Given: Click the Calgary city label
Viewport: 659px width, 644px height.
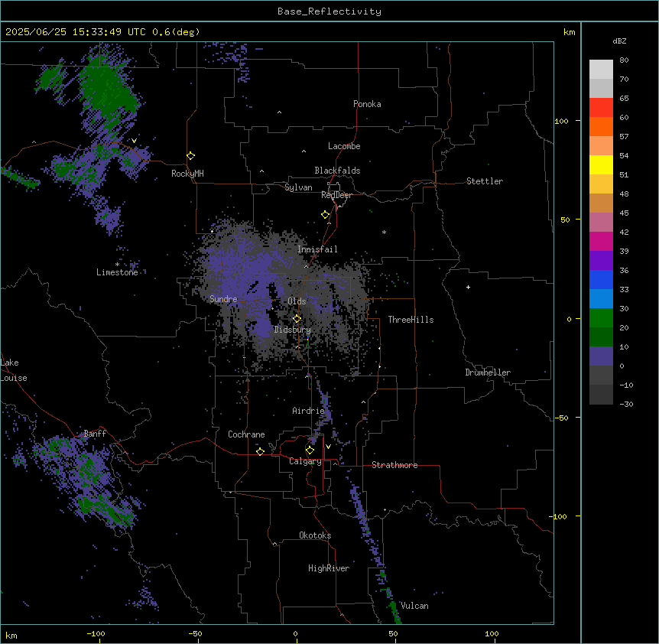Looking at the screenshot, I should tap(306, 461).
